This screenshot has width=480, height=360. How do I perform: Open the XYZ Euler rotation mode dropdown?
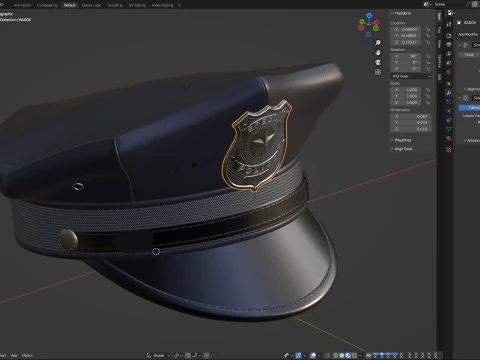click(411, 76)
